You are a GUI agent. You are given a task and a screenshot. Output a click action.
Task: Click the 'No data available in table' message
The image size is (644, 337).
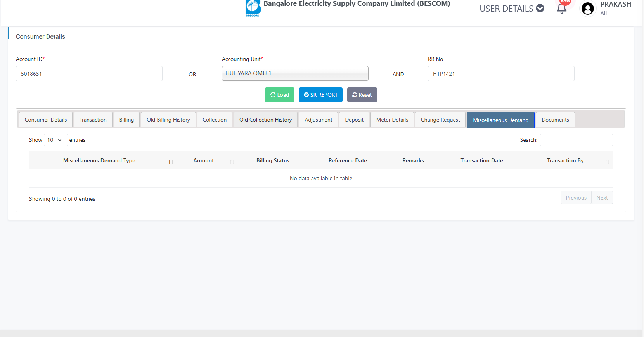pyautogui.click(x=321, y=178)
